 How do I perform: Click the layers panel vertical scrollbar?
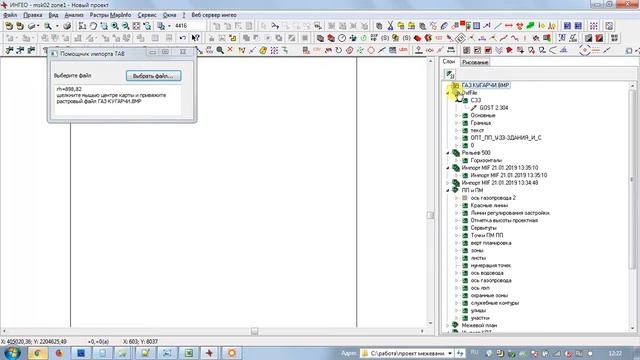point(633,180)
